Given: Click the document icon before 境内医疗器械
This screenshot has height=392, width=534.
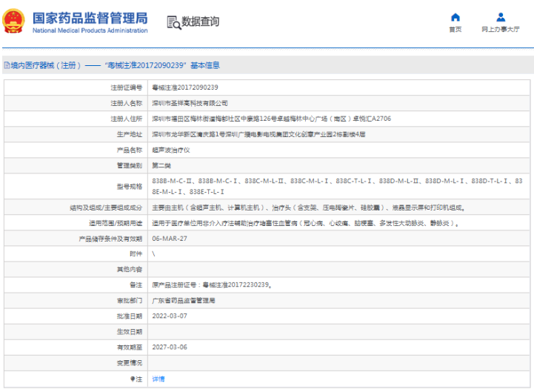Looking at the screenshot, I should point(7,65).
